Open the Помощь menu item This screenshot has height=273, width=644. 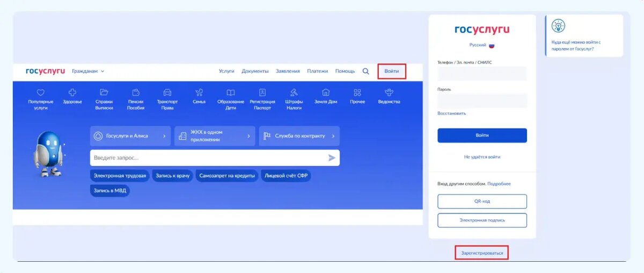coord(345,71)
